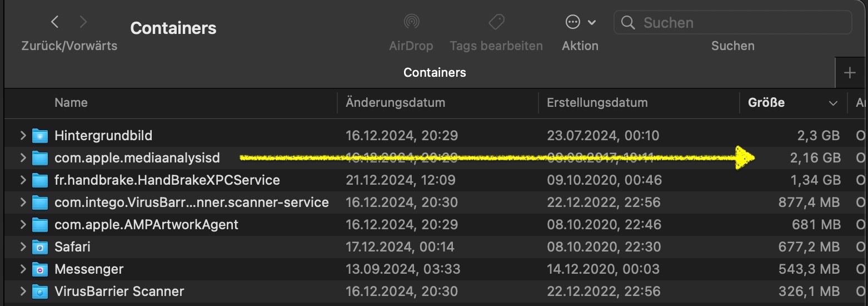Select the Containers tab
Screen dimensions: 868x306
click(x=435, y=73)
